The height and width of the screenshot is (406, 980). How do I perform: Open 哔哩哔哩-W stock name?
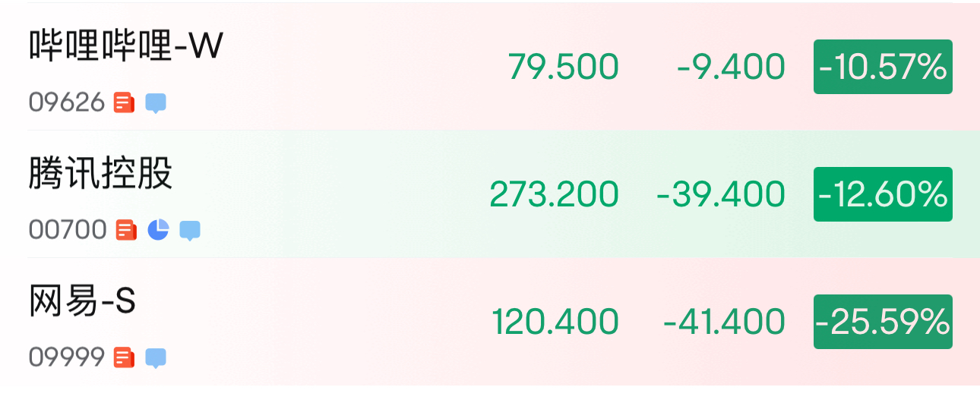click(126, 47)
